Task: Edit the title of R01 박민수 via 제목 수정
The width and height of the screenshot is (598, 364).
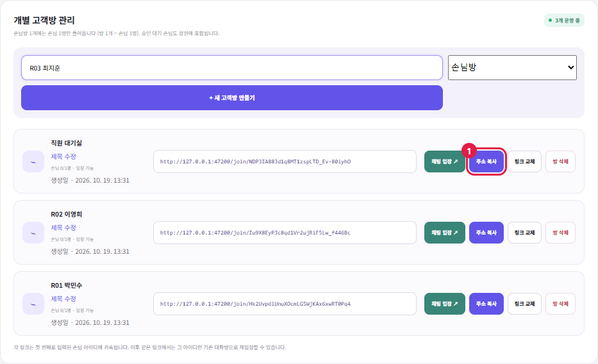Action: (x=63, y=299)
